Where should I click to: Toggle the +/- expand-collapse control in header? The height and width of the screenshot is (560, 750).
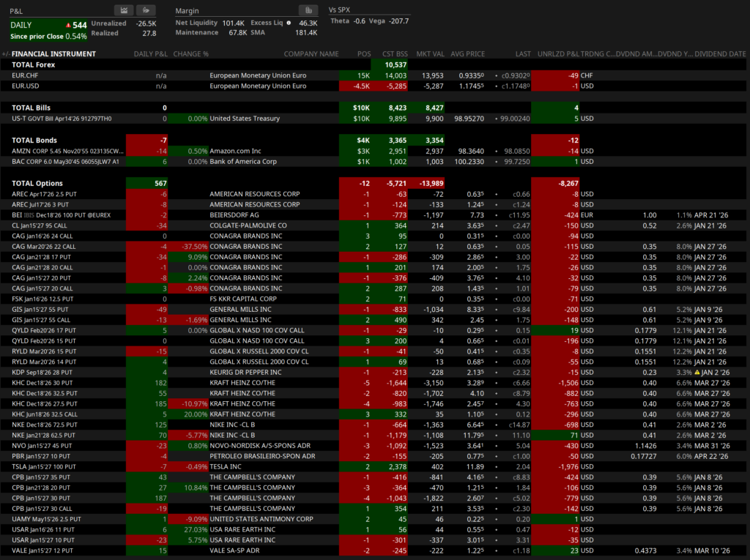coord(6,53)
